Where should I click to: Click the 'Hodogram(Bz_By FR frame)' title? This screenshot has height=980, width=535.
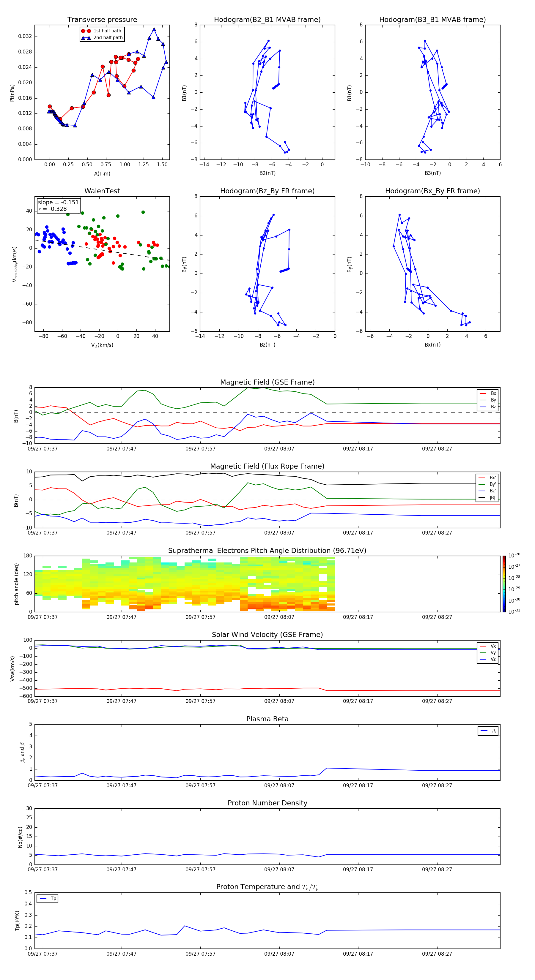pos(267,191)
